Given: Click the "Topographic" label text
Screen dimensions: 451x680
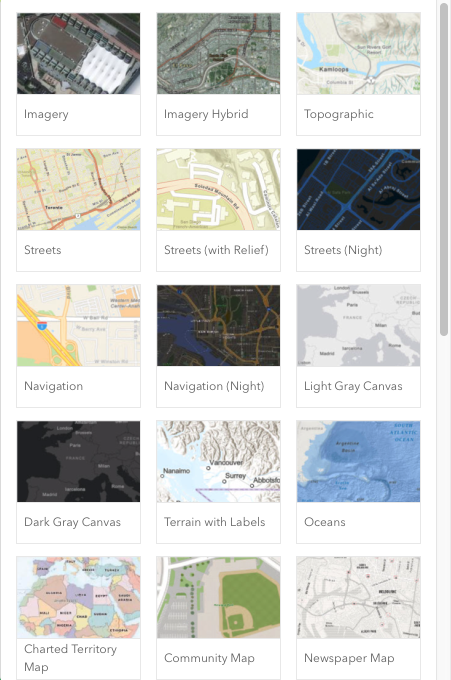Looking at the screenshot, I should coord(339,114).
